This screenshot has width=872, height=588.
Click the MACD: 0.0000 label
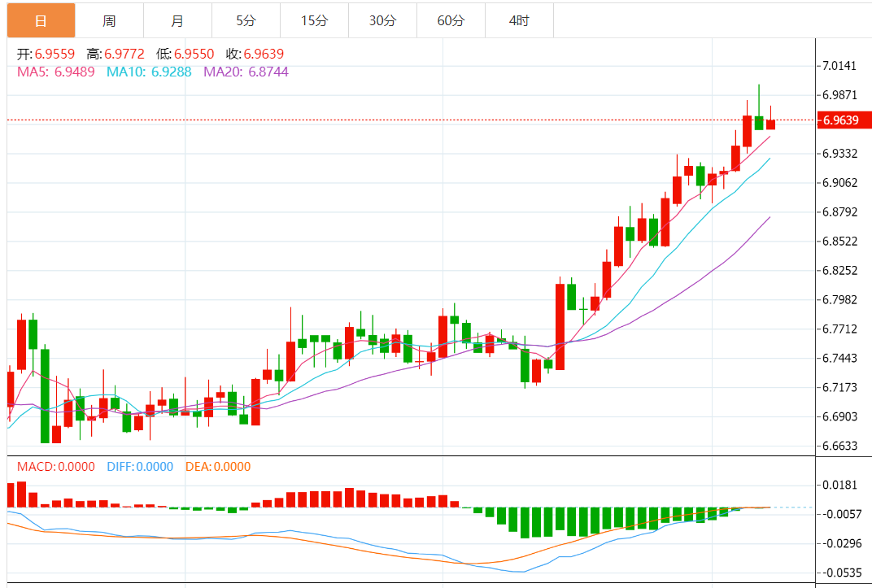click(x=55, y=466)
